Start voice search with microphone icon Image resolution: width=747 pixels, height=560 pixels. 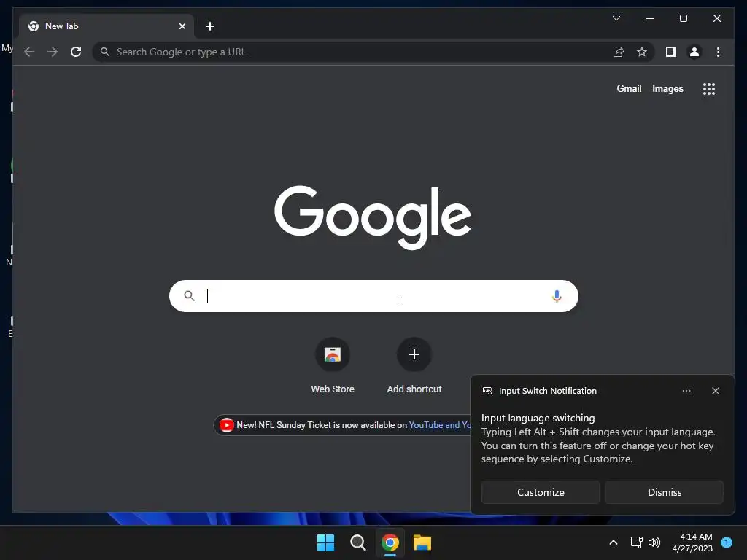tap(557, 296)
